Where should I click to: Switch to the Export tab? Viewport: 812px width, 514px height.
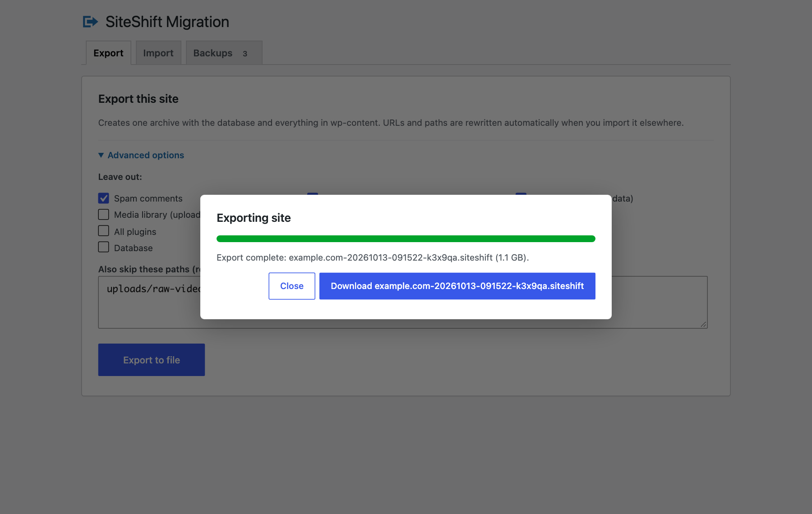click(x=108, y=53)
